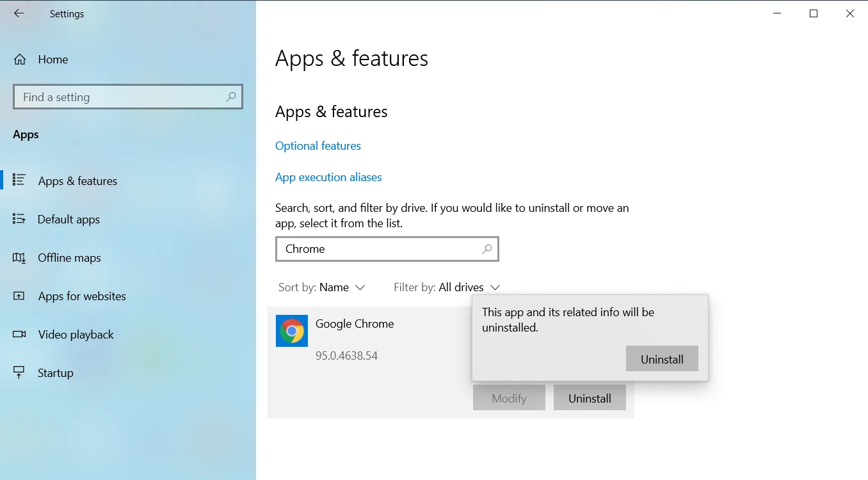Select the Video playback sidebar icon
Image resolution: width=868 pixels, height=480 pixels.
[19, 334]
